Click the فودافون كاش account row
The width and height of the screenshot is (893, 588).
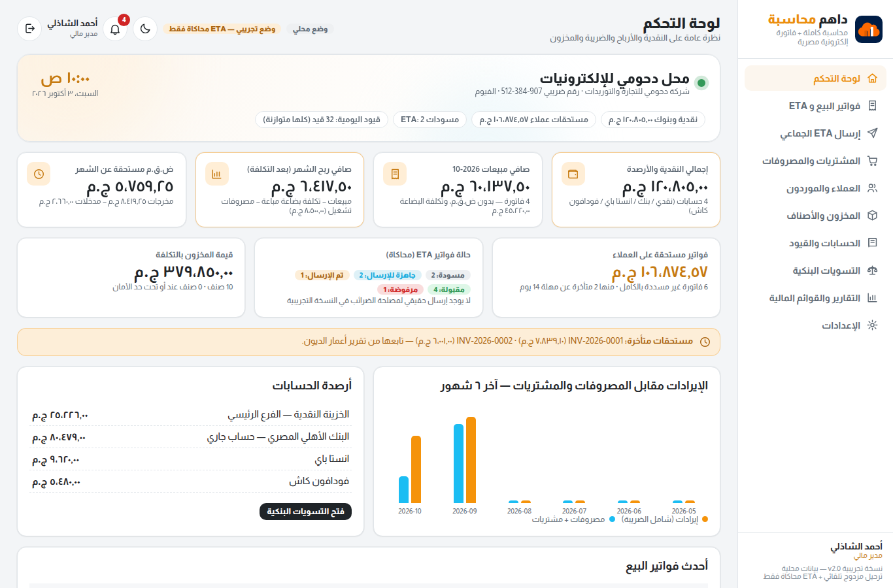pos(191,482)
